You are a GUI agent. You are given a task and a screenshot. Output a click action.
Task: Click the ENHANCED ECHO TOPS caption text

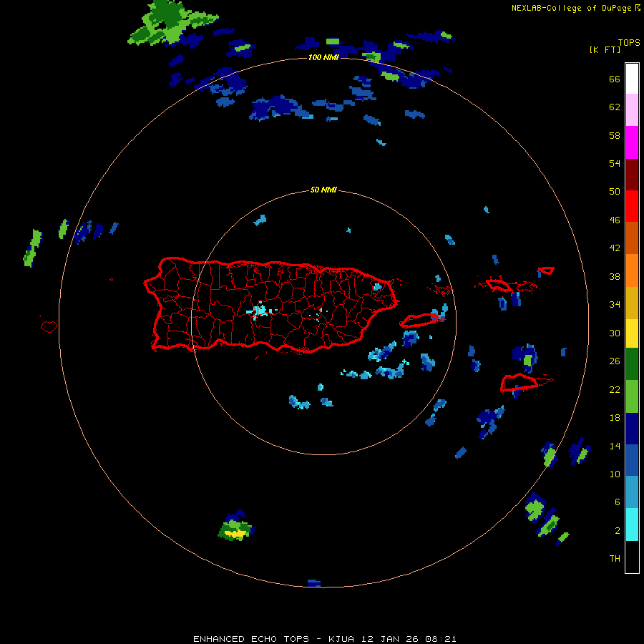(251, 639)
